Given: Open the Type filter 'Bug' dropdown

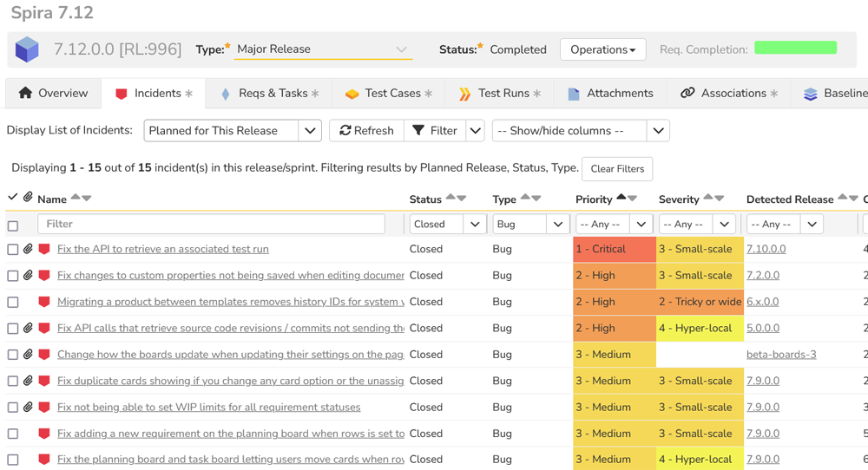Looking at the screenshot, I should (x=531, y=224).
